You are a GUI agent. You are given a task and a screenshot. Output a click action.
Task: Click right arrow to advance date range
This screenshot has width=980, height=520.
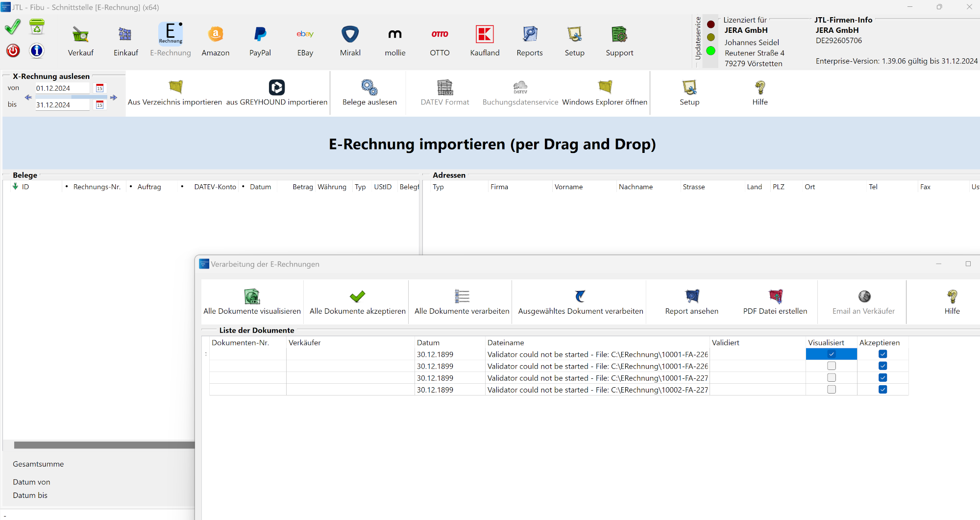[114, 98]
